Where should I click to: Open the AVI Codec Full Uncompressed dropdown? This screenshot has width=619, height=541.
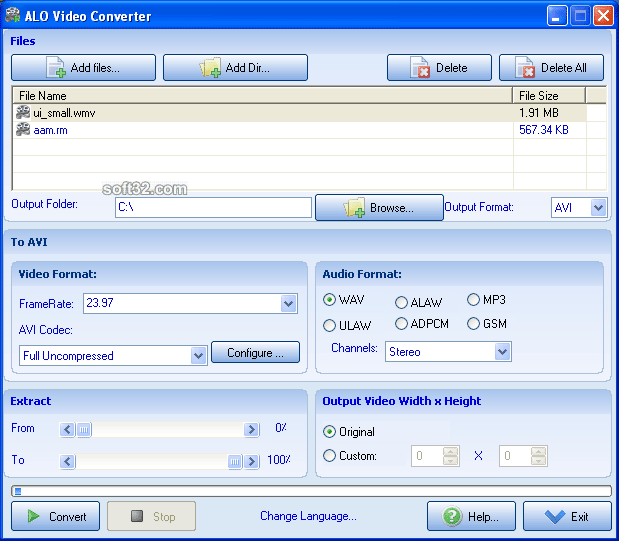[x=198, y=356]
